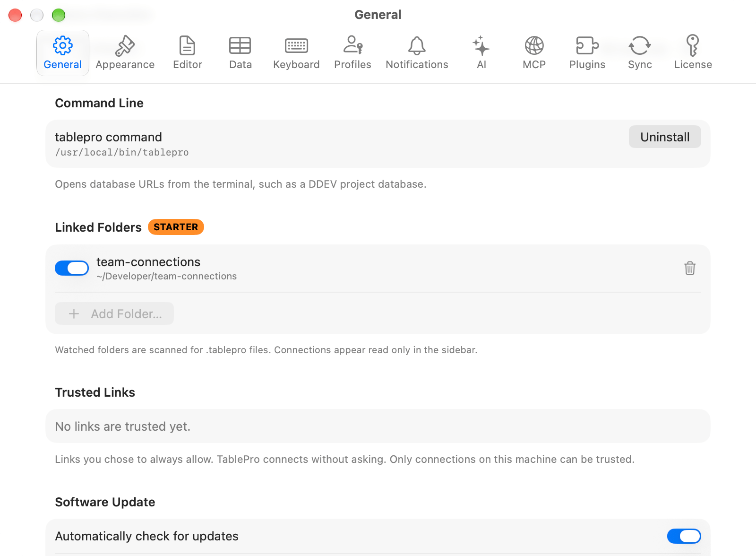Open the Sync settings tab
The width and height of the screenshot is (756, 556).
(640, 52)
